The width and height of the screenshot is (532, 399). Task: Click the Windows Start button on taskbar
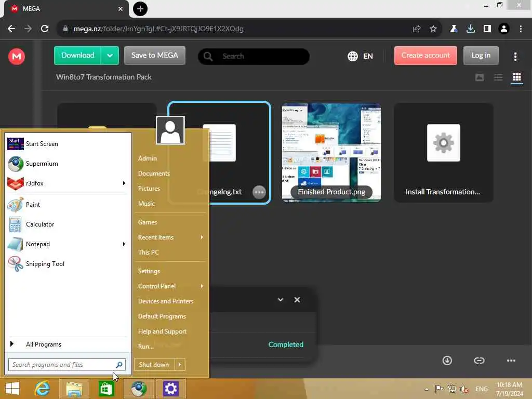tap(12, 389)
